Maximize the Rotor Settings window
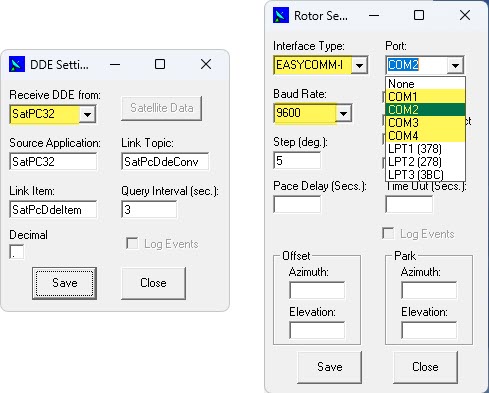This screenshot has height=393, width=489. [x=419, y=15]
